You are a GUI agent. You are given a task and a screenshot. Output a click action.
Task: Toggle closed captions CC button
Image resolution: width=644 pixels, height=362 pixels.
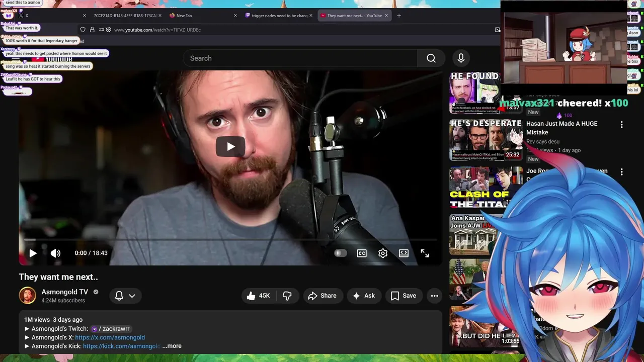click(x=362, y=253)
